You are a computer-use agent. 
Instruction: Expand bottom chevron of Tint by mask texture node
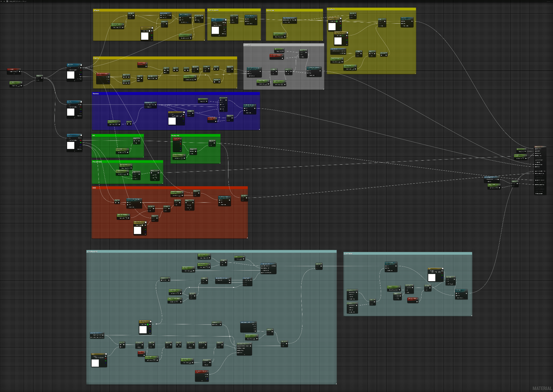219,36
